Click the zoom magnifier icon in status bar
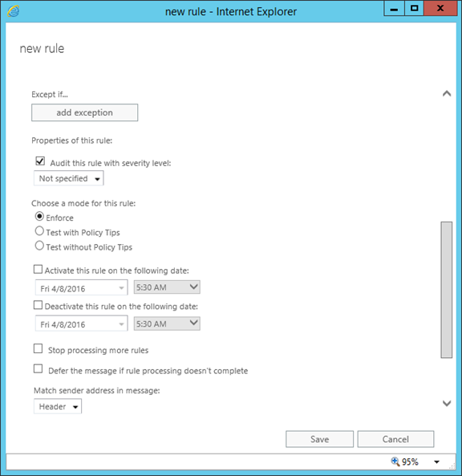This screenshot has width=462, height=476. (x=395, y=462)
